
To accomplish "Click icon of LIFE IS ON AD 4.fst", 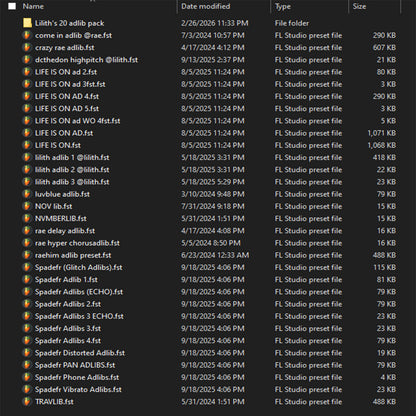I will pos(27,96).
